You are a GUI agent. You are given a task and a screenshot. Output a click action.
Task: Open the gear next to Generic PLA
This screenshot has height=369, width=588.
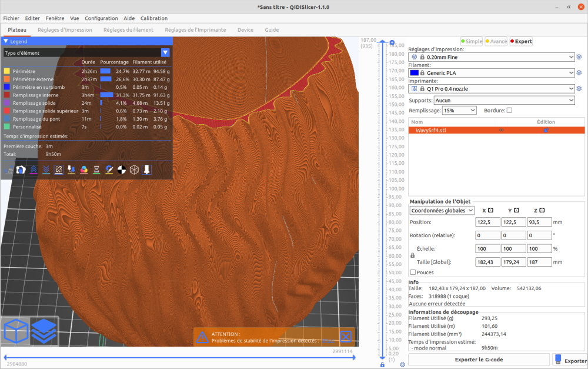click(579, 73)
